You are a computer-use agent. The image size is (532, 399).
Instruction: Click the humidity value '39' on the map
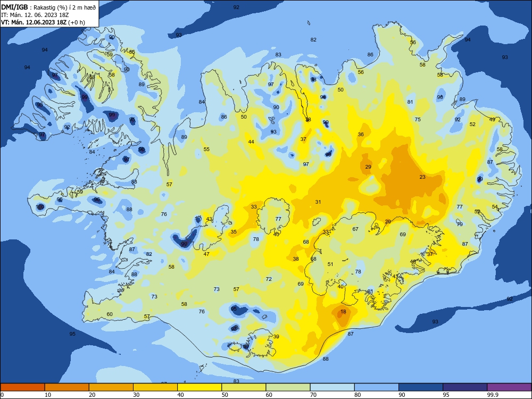(276, 337)
